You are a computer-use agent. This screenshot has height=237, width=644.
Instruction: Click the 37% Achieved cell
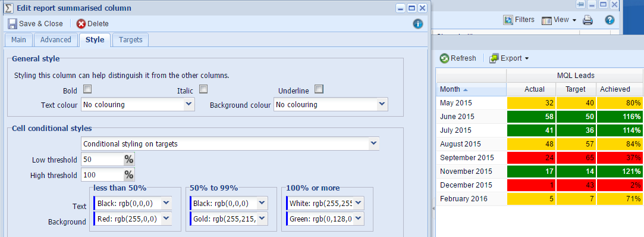(620, 158)
